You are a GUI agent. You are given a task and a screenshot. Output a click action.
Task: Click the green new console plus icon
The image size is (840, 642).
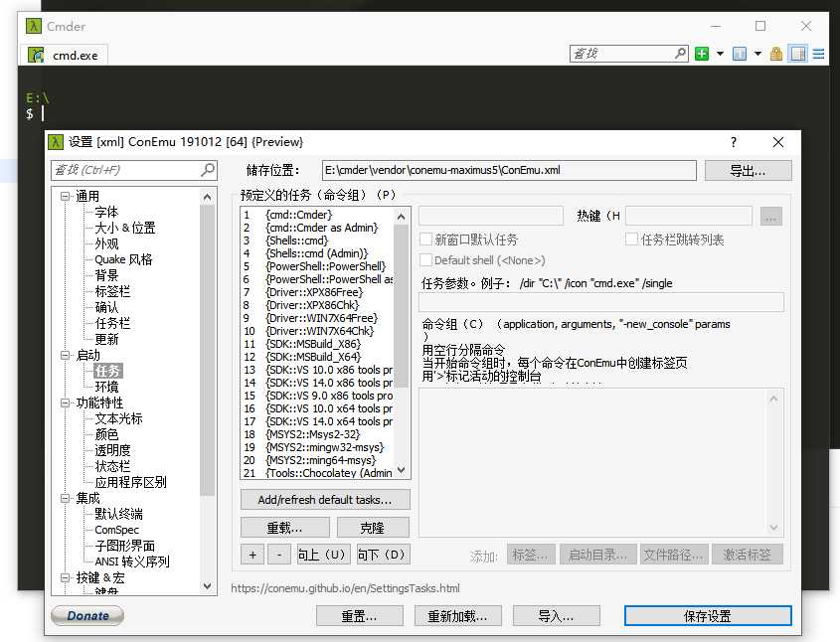tap(701, 54)
